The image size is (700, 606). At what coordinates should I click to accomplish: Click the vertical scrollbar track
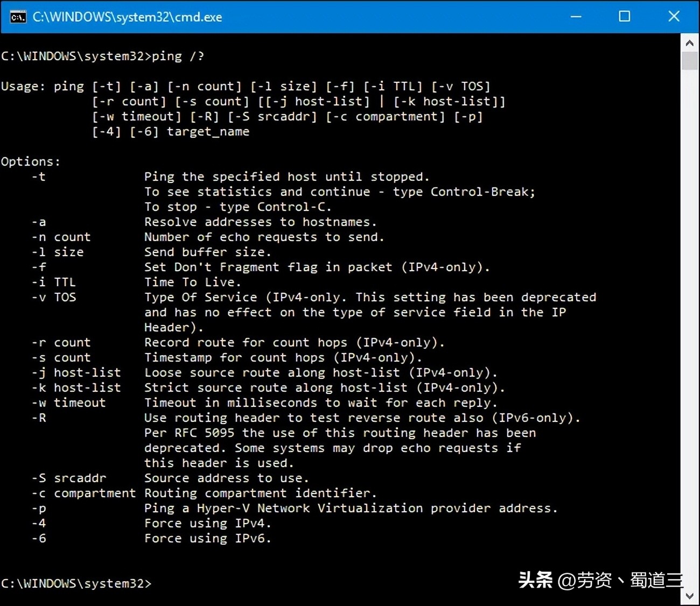(x=690, y=323)
